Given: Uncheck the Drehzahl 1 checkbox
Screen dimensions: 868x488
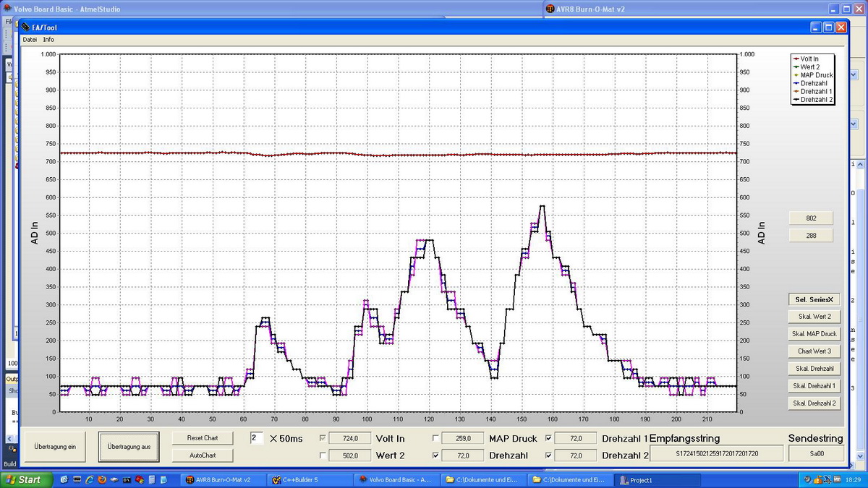Looking at the screenshot, I should [x=549, y=438].
